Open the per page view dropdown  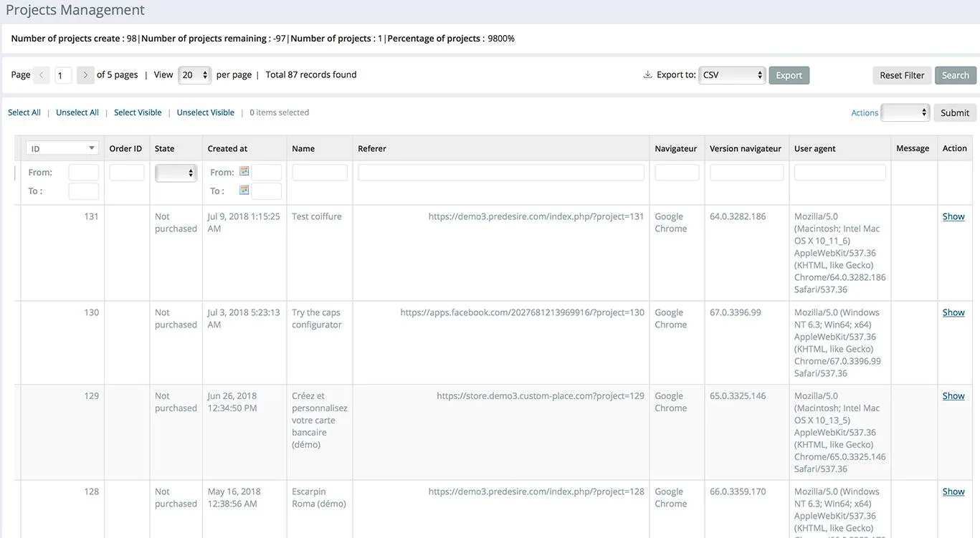tap(194, 75)
